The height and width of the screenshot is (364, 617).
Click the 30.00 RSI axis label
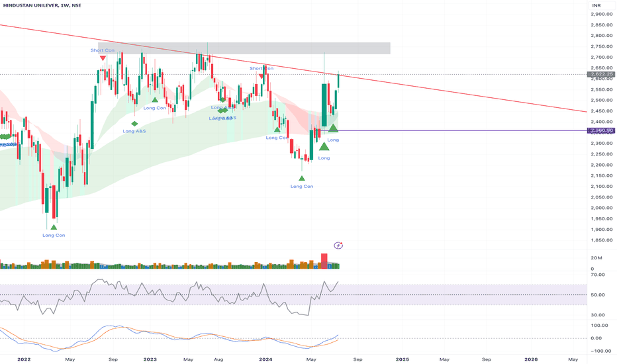click(x=598, y=315)
